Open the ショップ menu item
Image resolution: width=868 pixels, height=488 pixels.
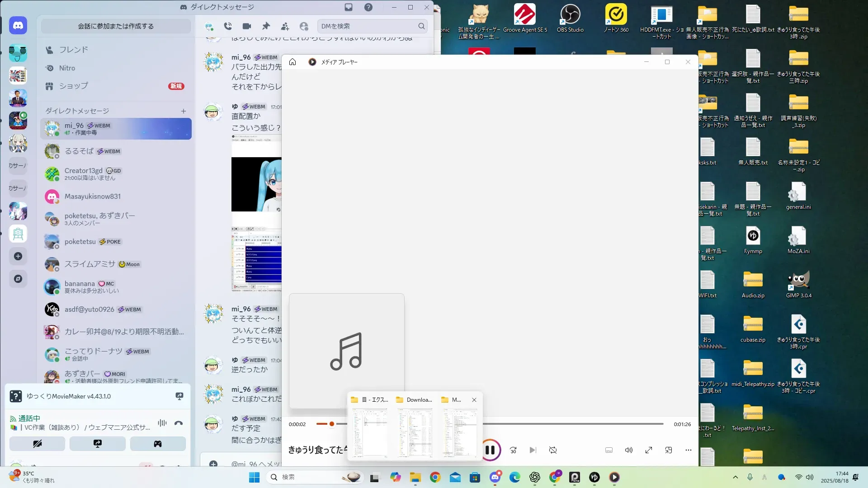73,86
